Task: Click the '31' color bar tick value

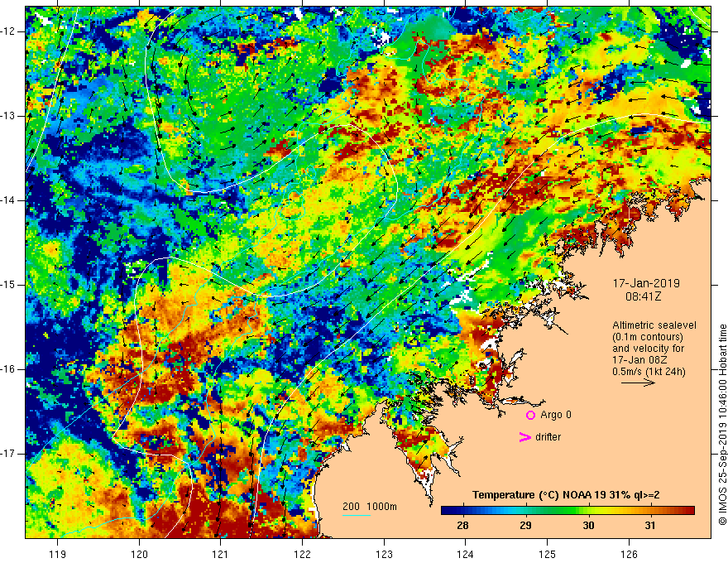Action: (650, 526)
